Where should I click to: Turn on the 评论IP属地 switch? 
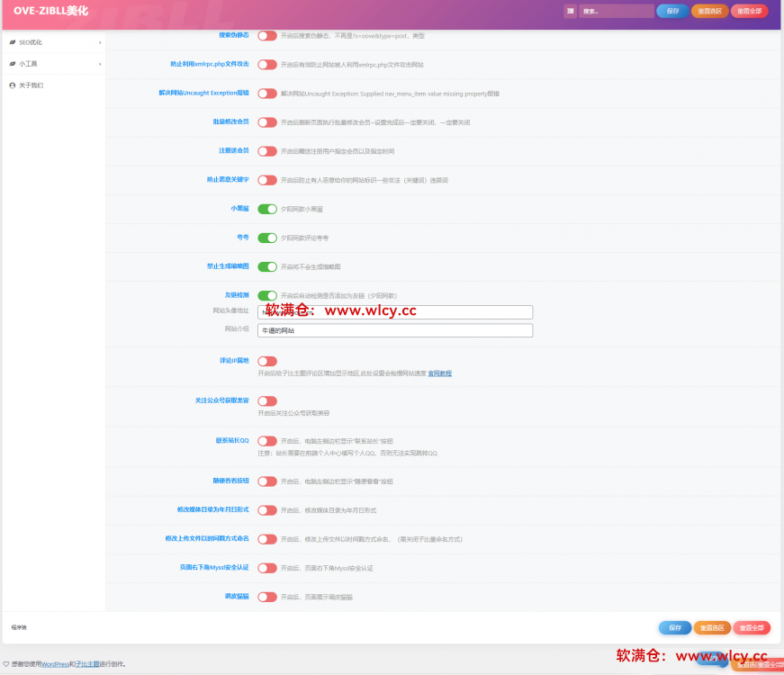click(267, 361)
